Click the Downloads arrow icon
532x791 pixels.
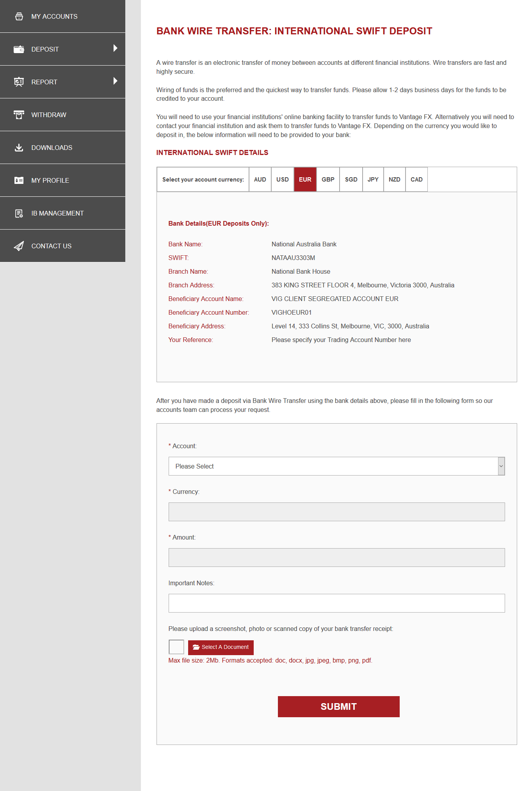point(19,148)
